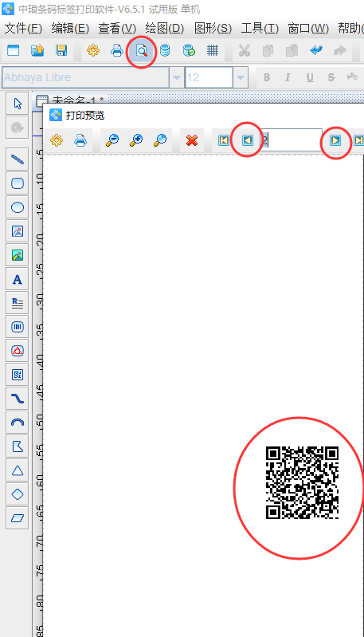Select the ellipse drawing tool

pyautogui.click(x=17, y=207)
